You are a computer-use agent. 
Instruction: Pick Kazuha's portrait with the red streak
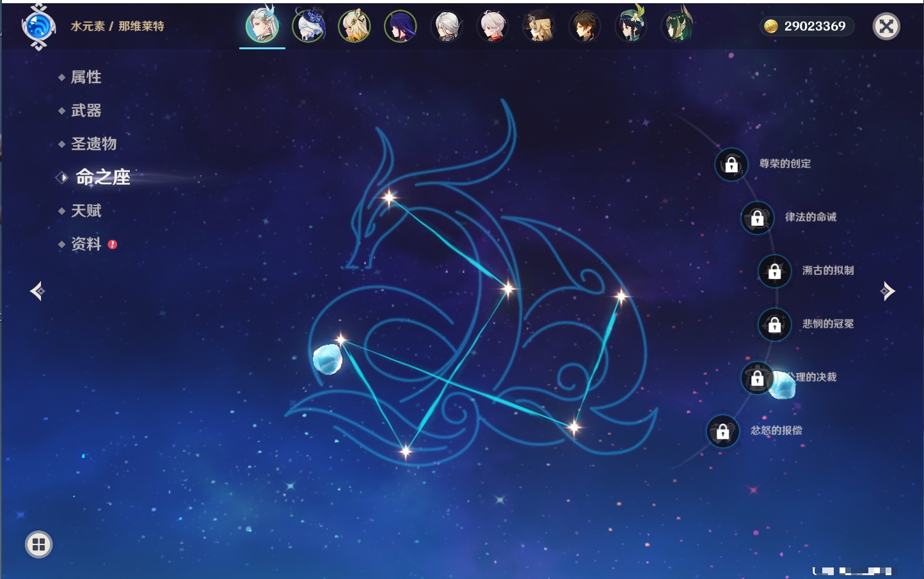point(493,27)
